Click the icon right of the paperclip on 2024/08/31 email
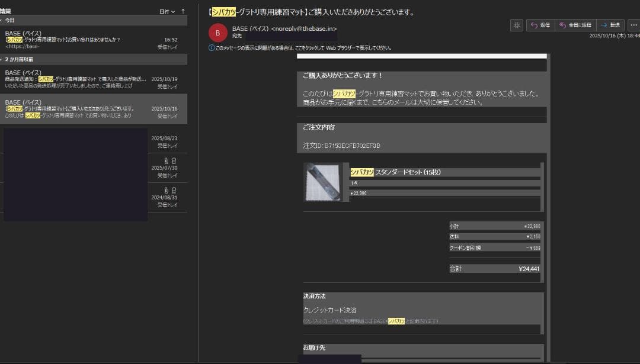 [x=174, y=190]
